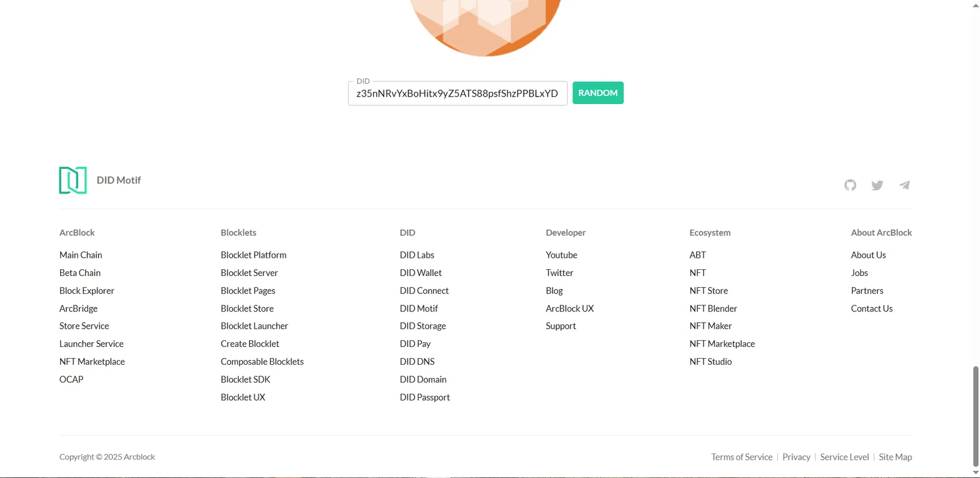Open Launcher Service link

91,344
